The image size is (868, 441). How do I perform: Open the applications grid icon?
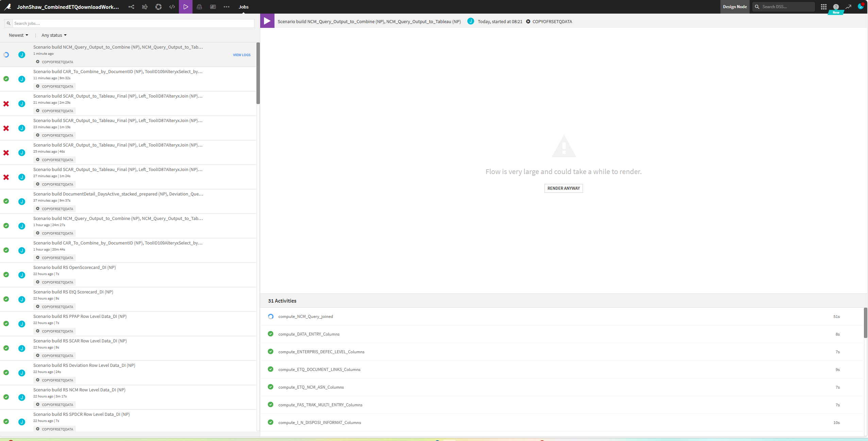pyautogui.click(x=823, y=7)
